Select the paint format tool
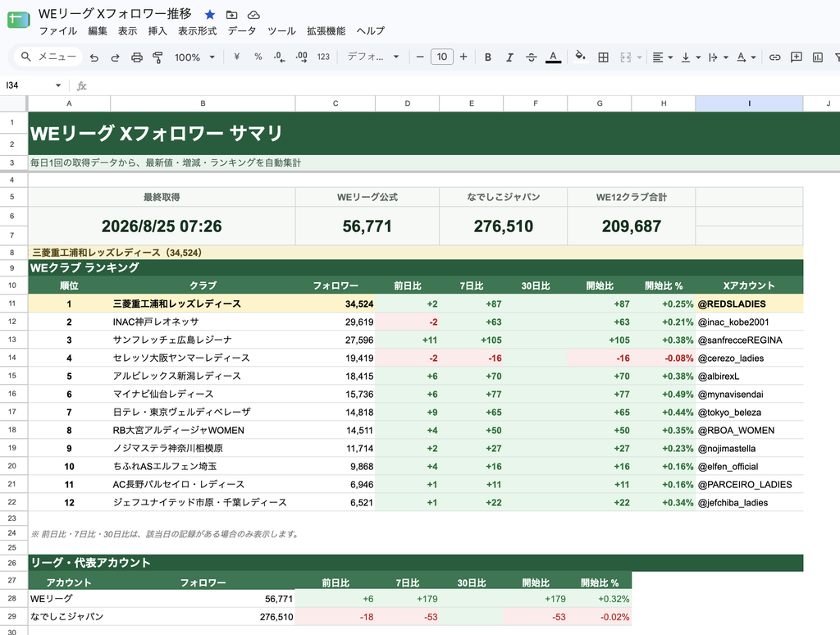Screen dimensions: 840x635 coord(157,57)
